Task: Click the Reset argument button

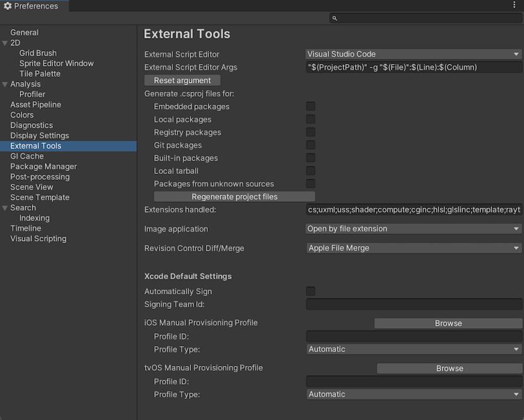Action: [x=182, y=80]
